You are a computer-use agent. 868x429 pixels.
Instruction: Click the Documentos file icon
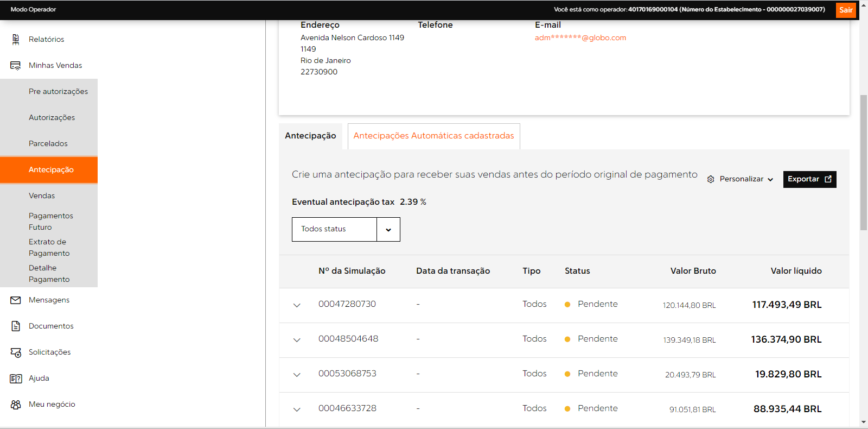tap(16, 326)
